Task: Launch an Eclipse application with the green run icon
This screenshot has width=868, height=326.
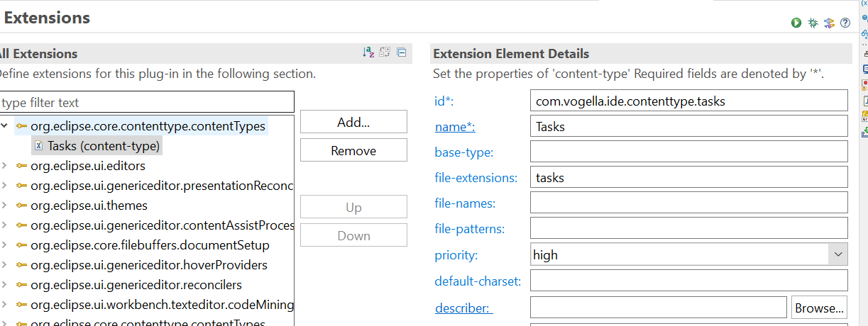Action: click(796, 23)
